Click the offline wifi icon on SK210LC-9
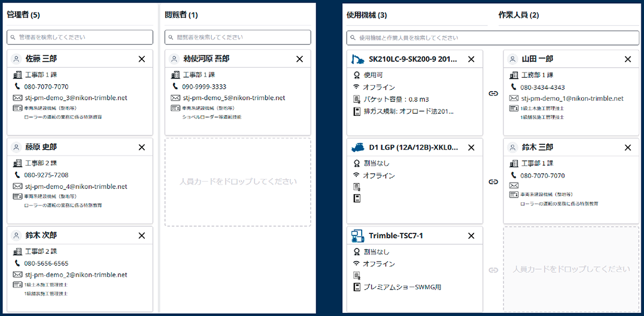Image resolution: width=644 pixels, height=316 pixels. click(356, 87)
